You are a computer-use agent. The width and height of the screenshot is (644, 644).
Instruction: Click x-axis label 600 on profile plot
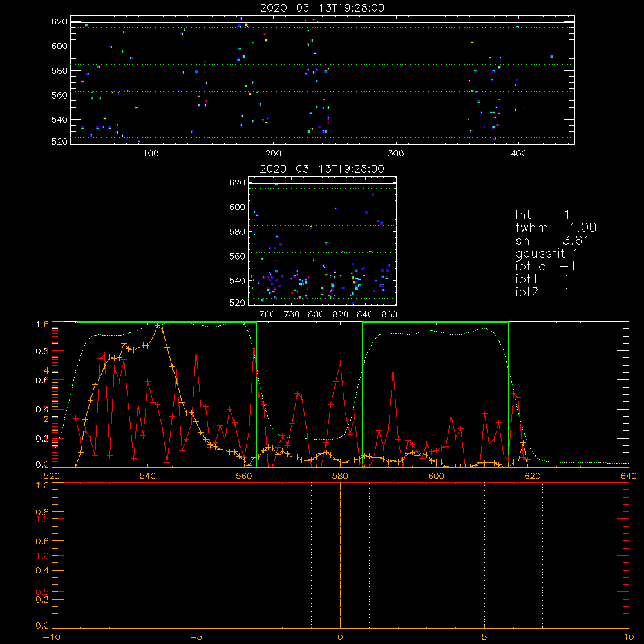(436, 476)
